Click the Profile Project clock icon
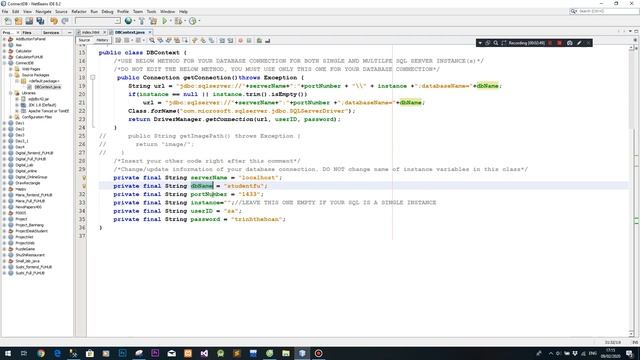 [x=192, y=21]
